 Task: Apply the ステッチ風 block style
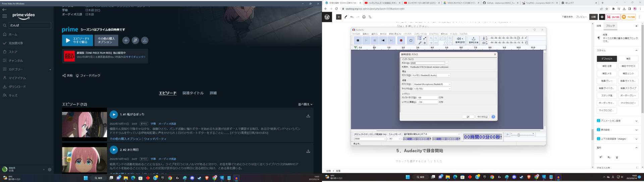[607, 96]
